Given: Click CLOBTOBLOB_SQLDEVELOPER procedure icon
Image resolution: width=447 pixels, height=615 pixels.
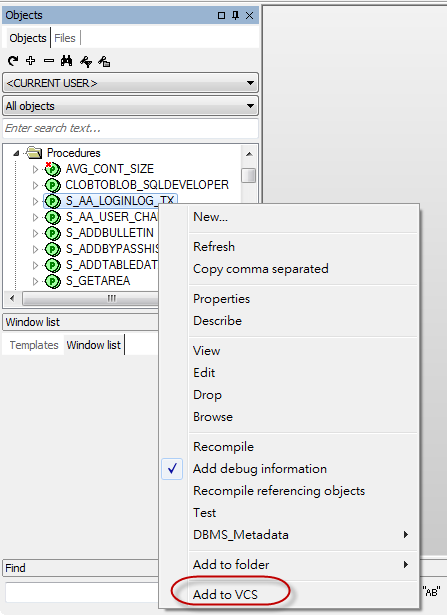Looking at the screenshot, I should pyautogui.click(x=53, y=185).
